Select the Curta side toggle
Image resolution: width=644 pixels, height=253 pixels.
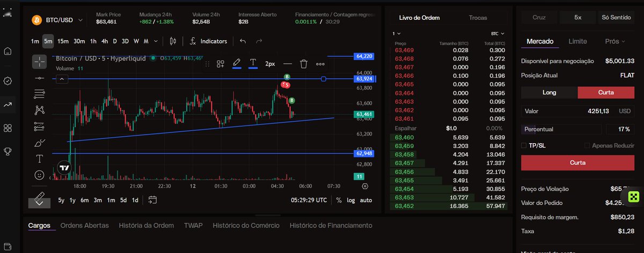[x=606, y=92]
